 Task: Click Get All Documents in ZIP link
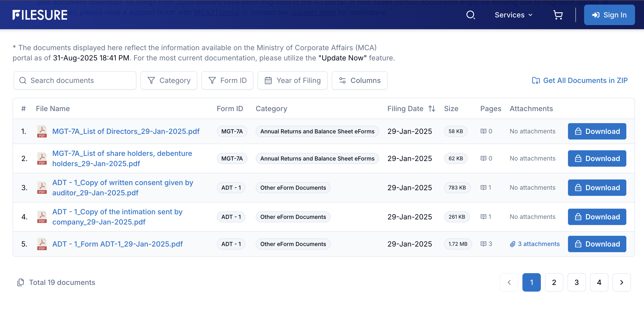tap(579, 80)
